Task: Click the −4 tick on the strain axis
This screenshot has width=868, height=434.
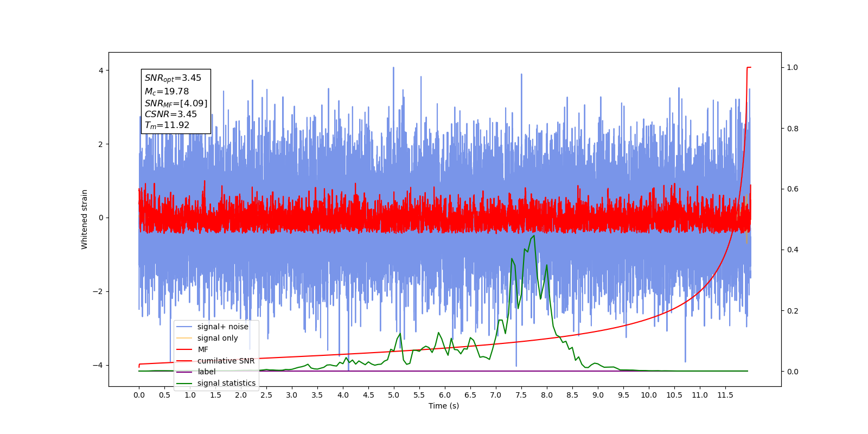Action: point(99,366)
